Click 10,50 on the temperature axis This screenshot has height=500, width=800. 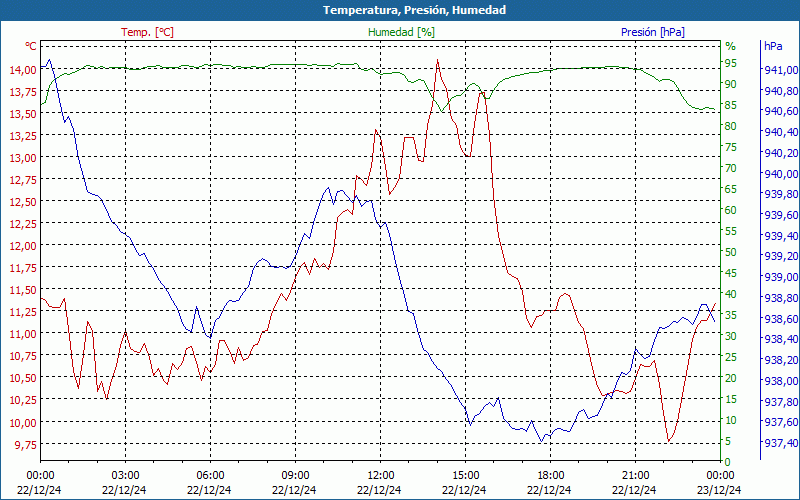(x=23, y=378)
